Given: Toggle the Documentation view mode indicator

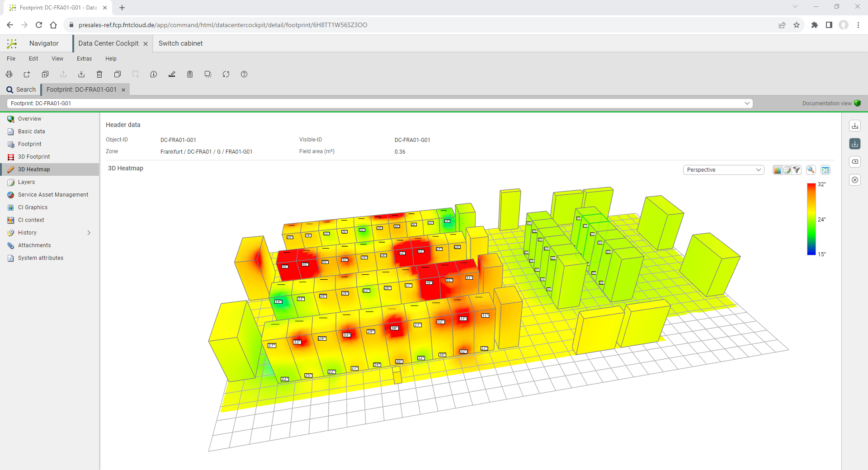Looking at the screenshot, I should pyautogui.click(x=857, y=103).
